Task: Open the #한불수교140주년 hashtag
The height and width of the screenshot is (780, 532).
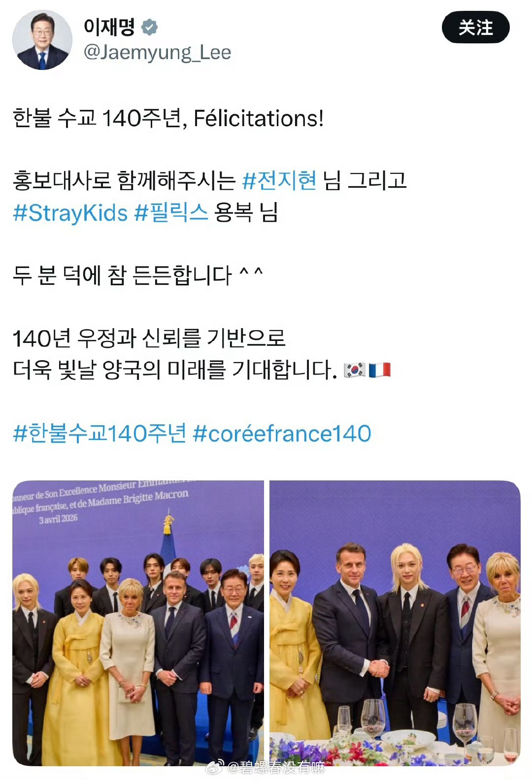Action: pos(100,433)
